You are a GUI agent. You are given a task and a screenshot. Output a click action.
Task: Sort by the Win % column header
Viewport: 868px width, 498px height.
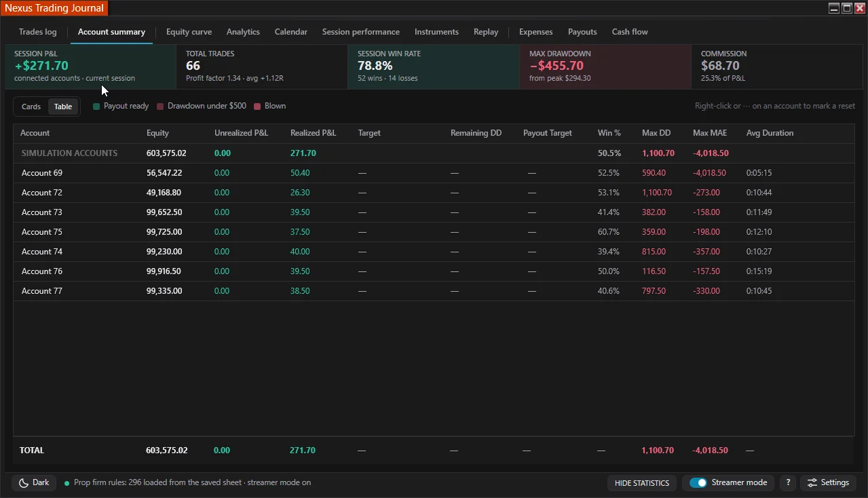(x=609, y=133)
